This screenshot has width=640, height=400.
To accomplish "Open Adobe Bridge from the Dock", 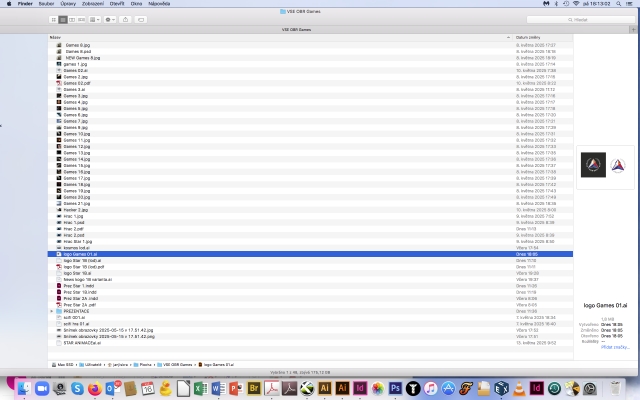I will pos(254,389).
